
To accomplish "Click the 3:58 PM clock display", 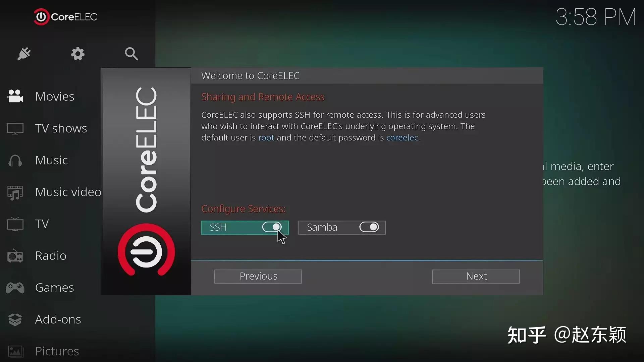I will tap(596, 17).
